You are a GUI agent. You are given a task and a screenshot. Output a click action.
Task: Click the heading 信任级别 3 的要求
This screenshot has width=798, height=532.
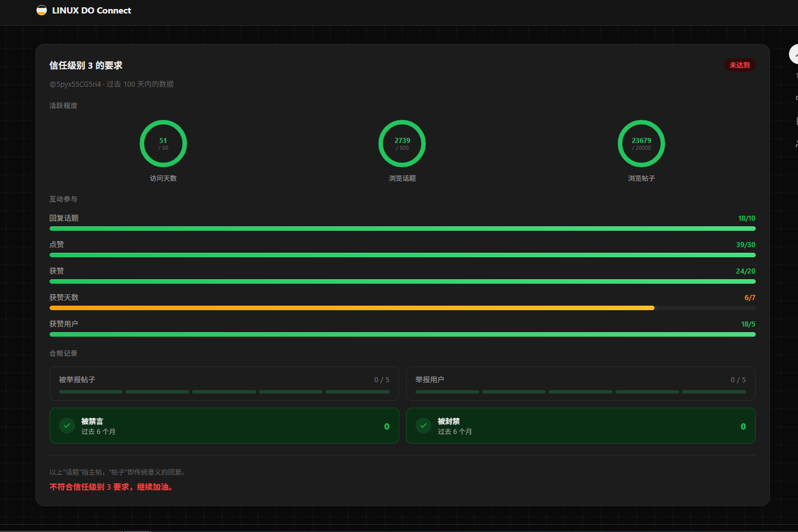[x=86, y=65]
